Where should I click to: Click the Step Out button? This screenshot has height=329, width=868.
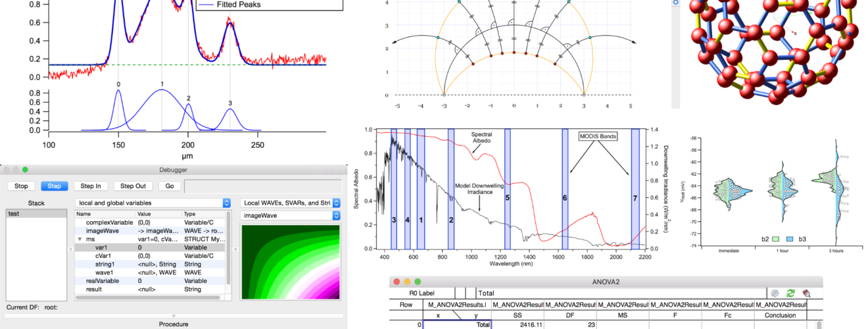coord(133,186)
